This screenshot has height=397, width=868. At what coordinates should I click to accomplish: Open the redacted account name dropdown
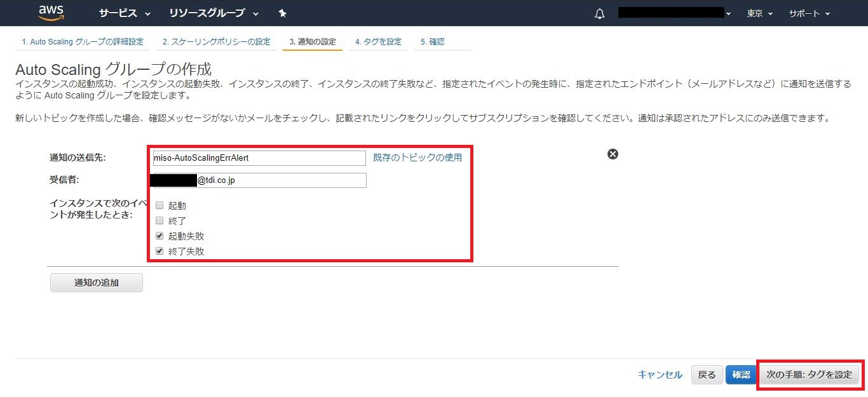click(674, 13)
